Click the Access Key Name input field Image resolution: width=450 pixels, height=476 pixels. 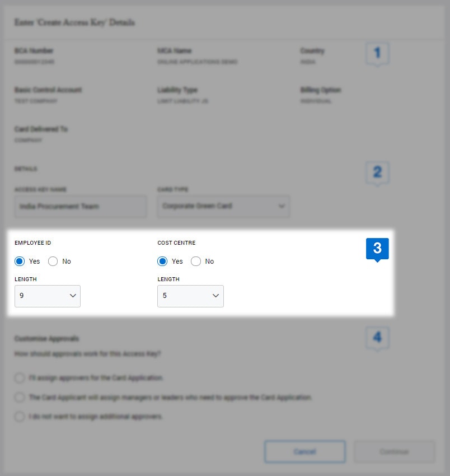(80, 206)
